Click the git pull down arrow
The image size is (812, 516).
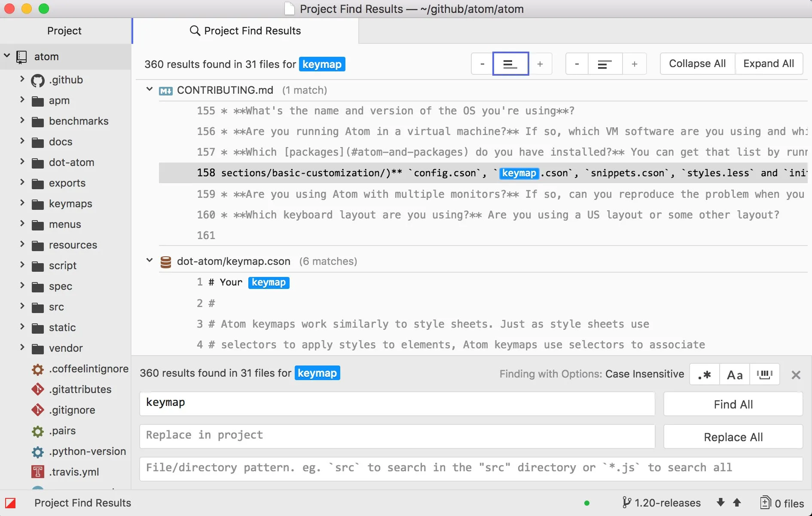pyautogui.click(x=720, y=503)
